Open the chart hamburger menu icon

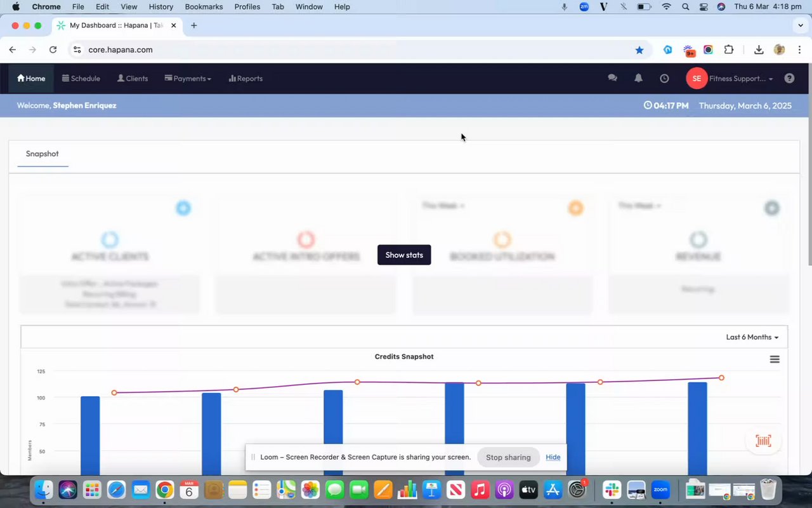point(775,359)
